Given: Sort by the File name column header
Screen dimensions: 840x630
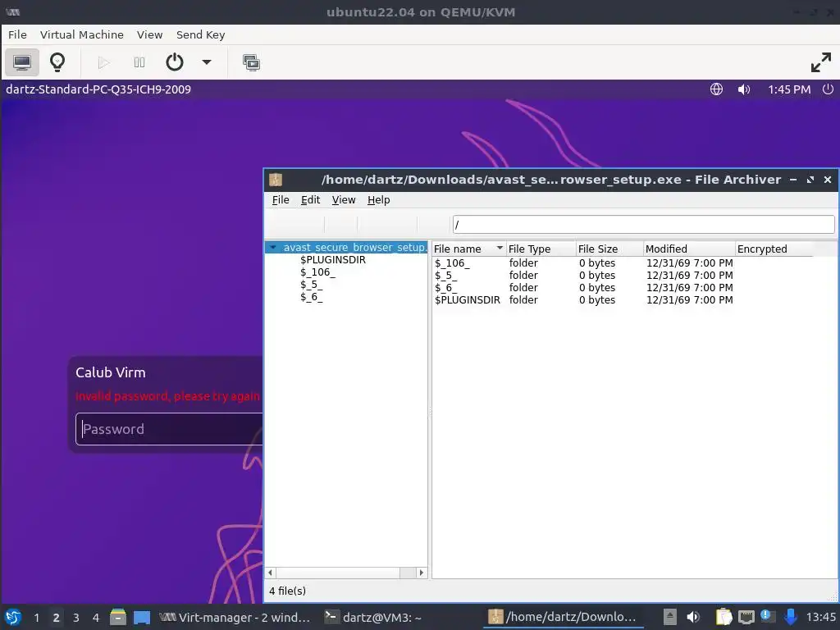Looking at the screenshot, I should [x=468, y=249].
